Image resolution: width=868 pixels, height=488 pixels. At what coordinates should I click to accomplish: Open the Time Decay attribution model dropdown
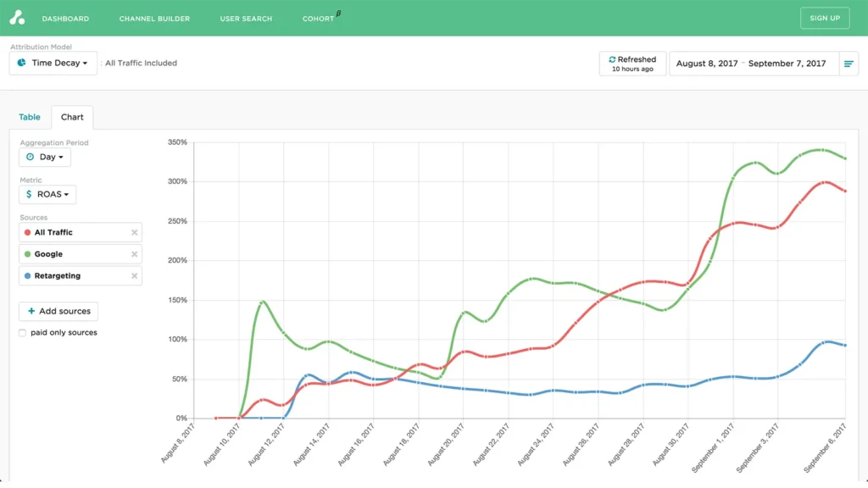[x=53, y=63]
